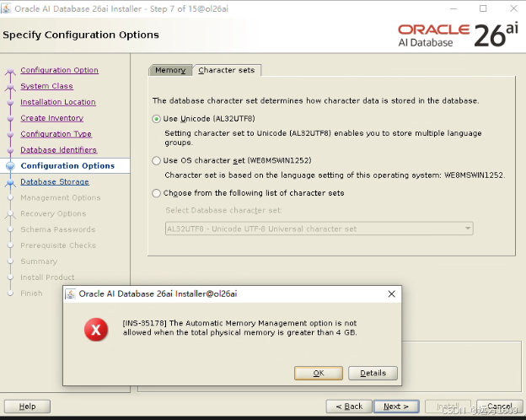Click the step marker beside Configuration Options
Screen dimensions: 526x420
[x=10, y=166]
